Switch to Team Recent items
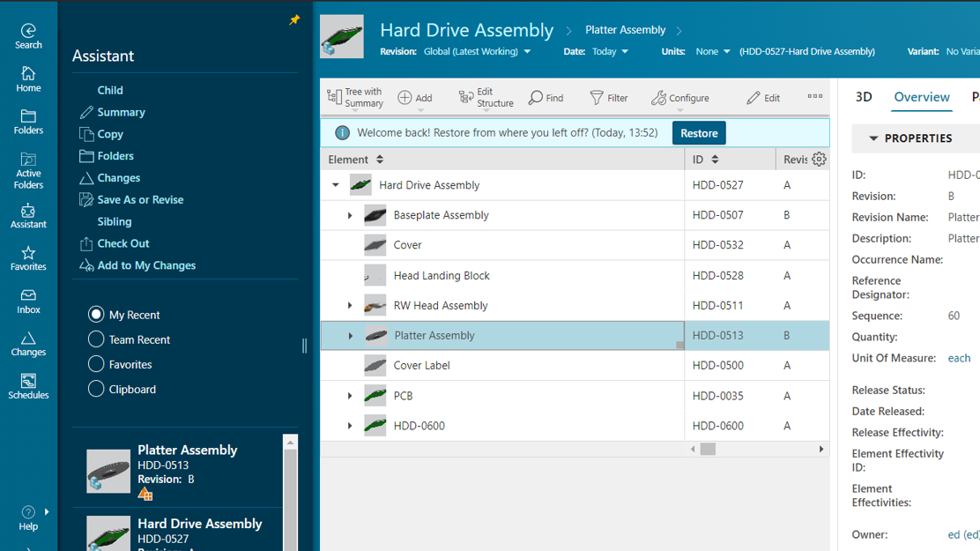 [97, 339]
